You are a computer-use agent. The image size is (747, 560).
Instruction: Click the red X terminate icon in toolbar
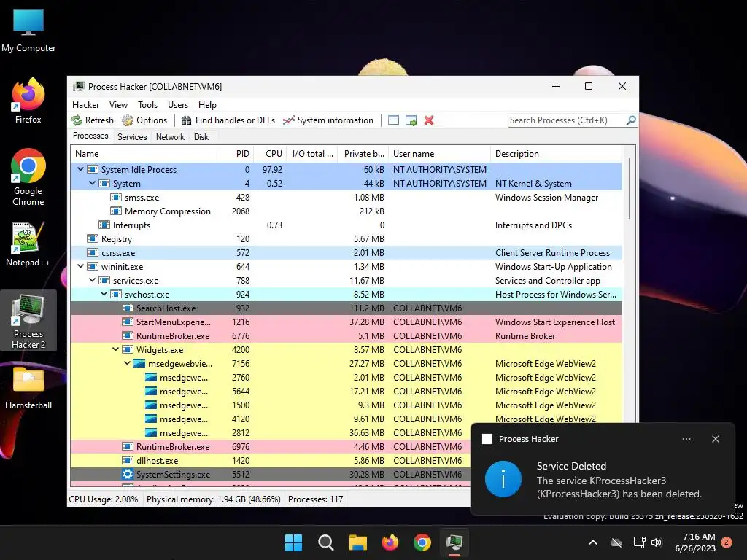pos(429,120)
